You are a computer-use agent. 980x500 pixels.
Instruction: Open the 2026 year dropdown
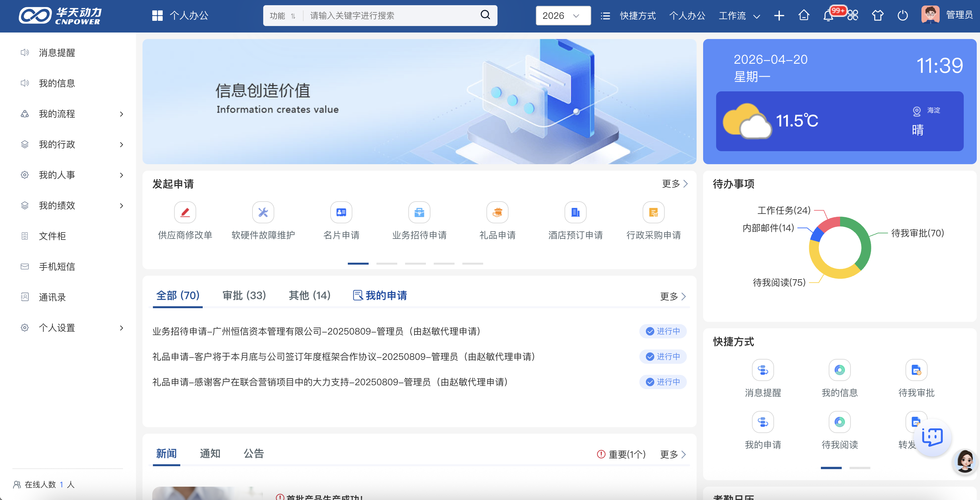coord(563,16)
